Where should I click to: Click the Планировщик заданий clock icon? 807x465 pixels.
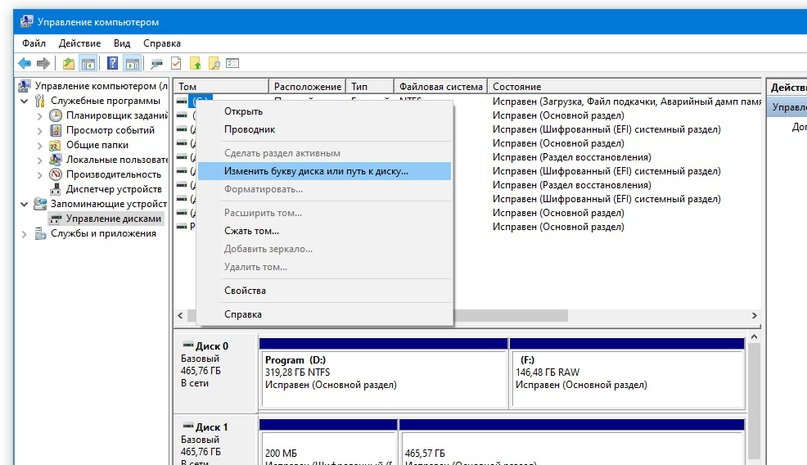[56, 115]
